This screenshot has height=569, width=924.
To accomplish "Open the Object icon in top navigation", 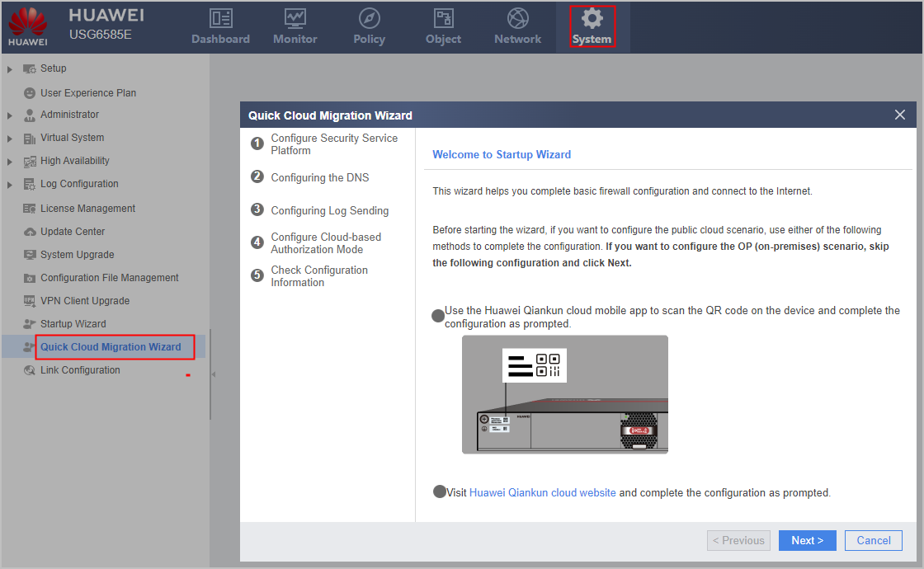I will (444, 18).
